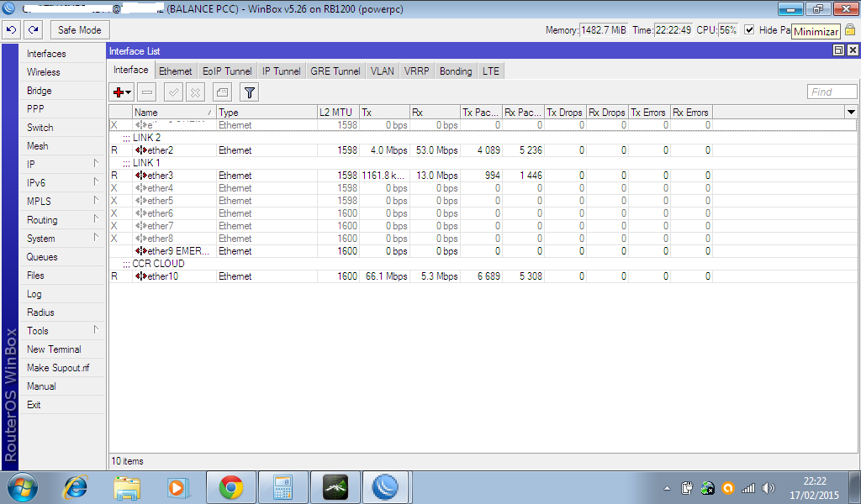Open the VLAN tab
Image resolution: width=861 pixels, height=504 pixels.
[383, 71]
